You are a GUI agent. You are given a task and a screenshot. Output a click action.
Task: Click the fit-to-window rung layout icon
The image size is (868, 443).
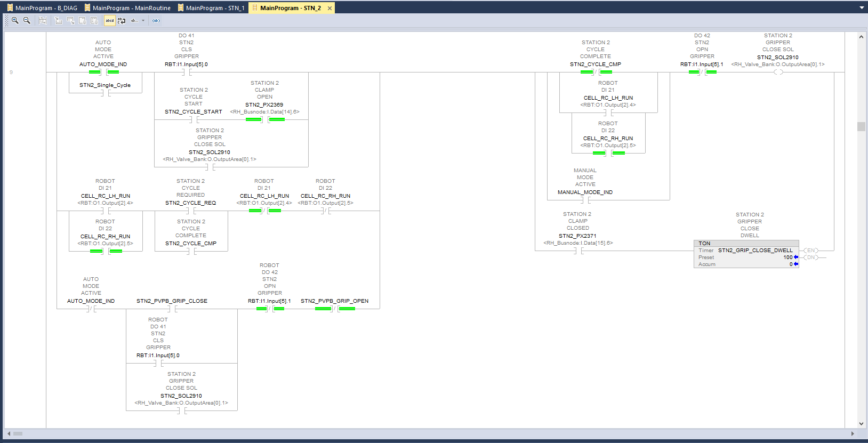[43, 20]
